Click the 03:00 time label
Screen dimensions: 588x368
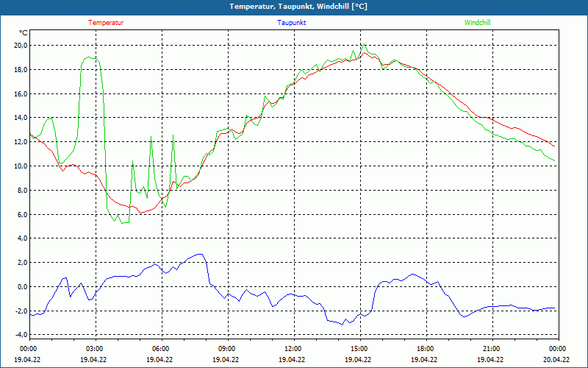(95, 349)
